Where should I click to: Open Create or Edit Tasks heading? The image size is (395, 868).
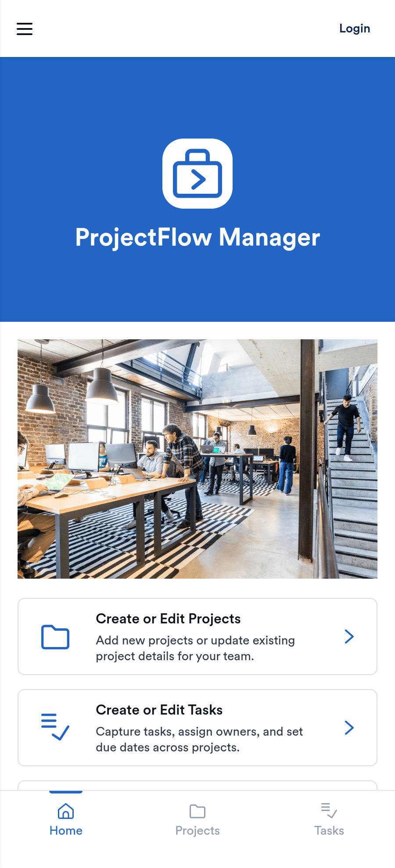tap(159, 710)
